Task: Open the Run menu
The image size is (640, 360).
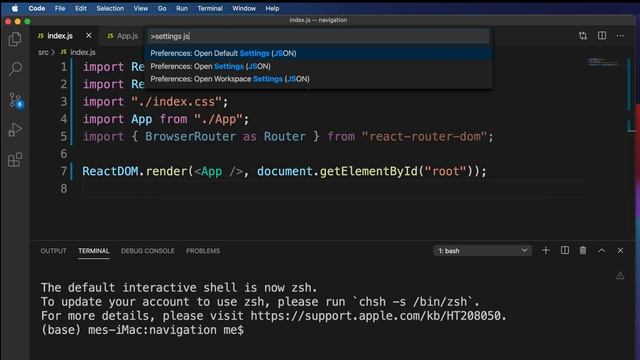Action: tap(182, 8)
